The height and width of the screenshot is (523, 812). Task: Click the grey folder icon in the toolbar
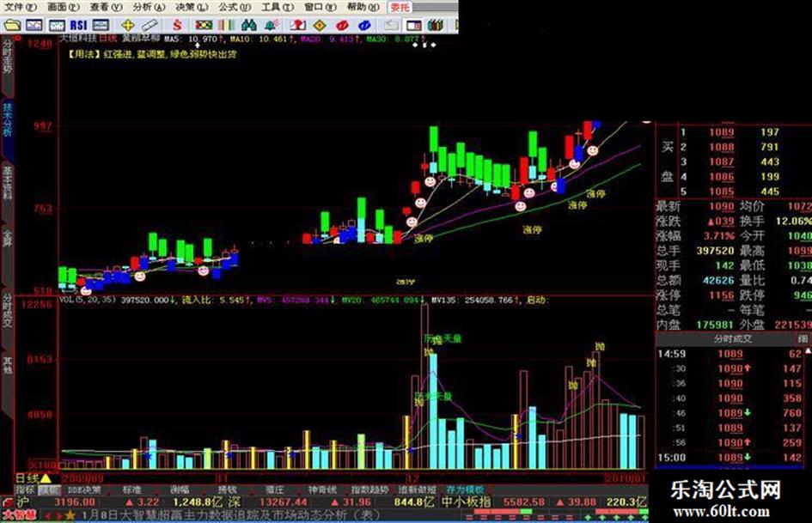pos(392,25)
